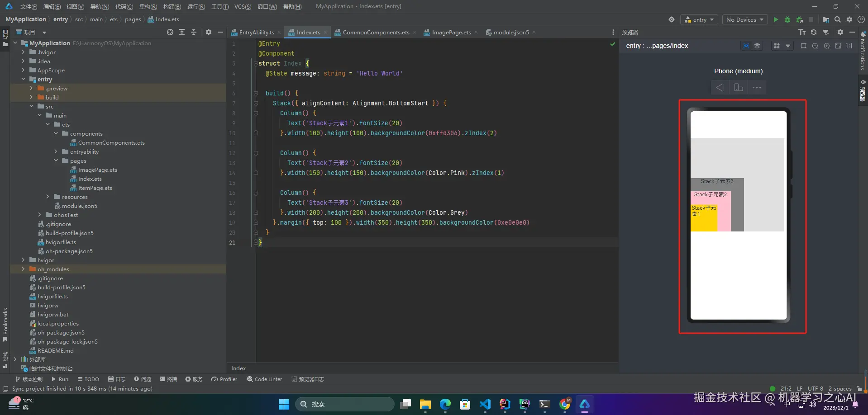Toggle the inspector eye button in previewer
868x415 pixels.
[x=746, y=46]
